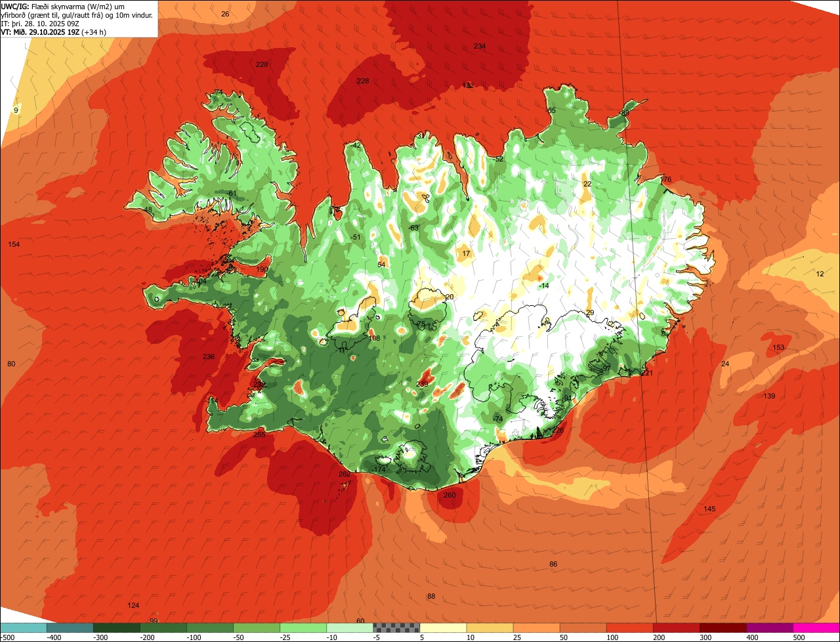The width and height of the screenshot is (840, 642).
Task: Click the value 80 on the west edge
Action: 11,364
